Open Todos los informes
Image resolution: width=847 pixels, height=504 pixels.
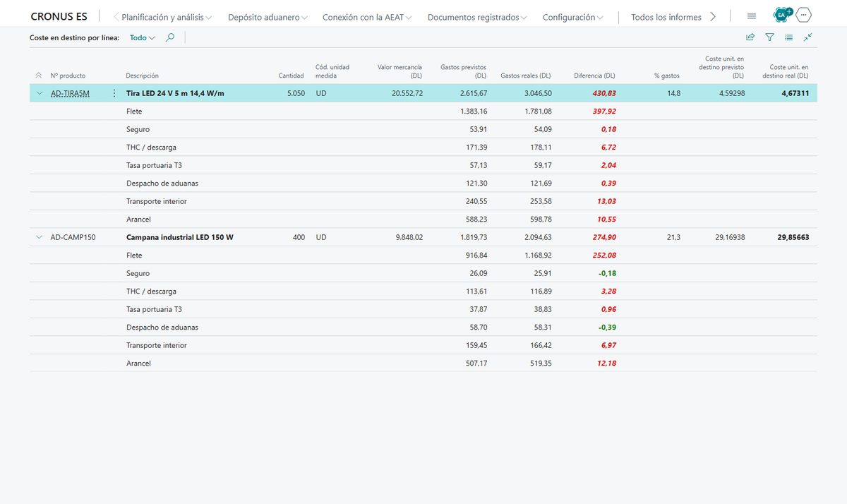click(x=666, y=17)
